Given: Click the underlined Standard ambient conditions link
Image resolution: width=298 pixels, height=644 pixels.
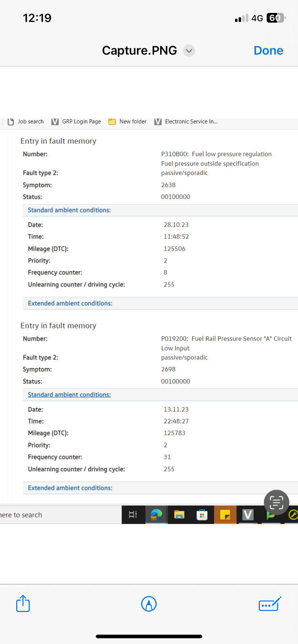Looking at the screenshot, I should tap(69, 395).
